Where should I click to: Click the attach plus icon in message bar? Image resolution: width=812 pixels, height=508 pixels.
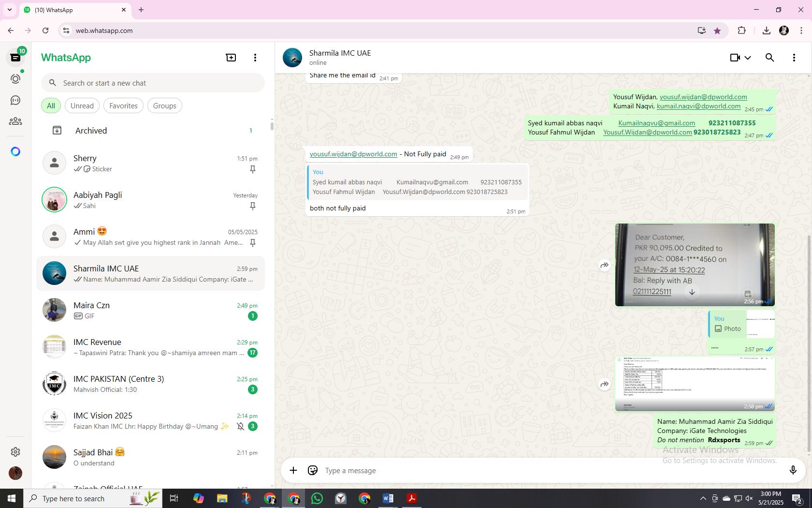[x=293, y=470]
